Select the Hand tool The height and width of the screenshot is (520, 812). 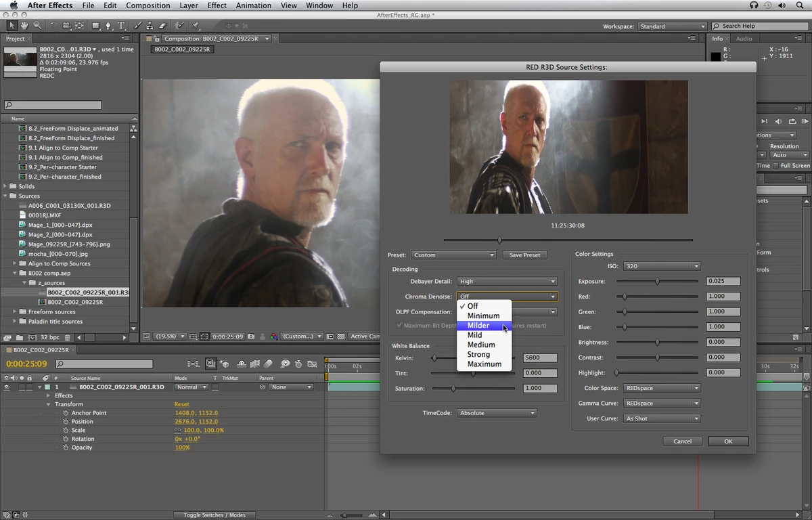(24, 26)
